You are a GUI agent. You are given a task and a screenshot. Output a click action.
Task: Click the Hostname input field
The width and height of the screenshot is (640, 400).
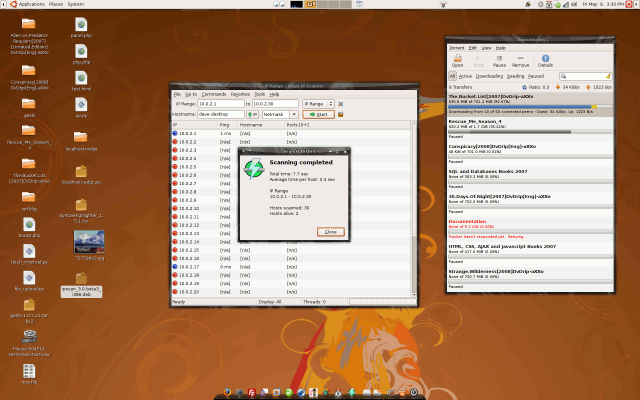click(221, 114)
